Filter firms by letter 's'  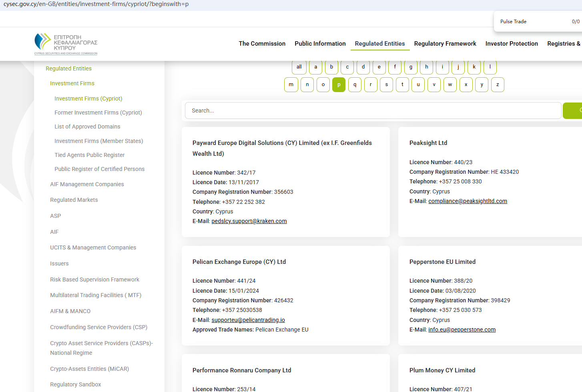point(386,85)
